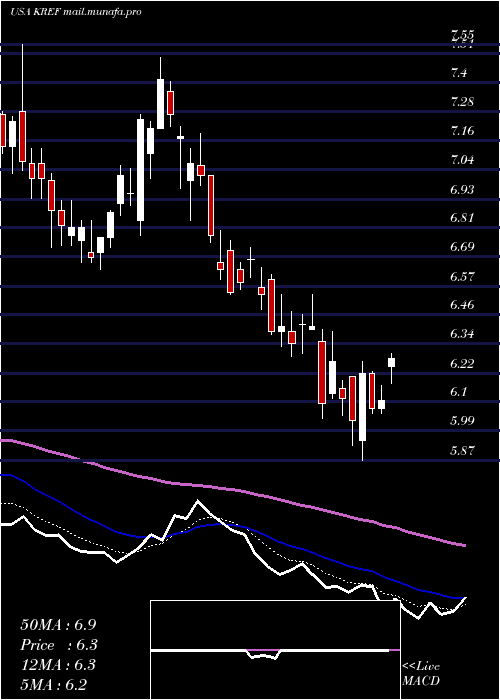Screen dimensions: 500x700
Task: Click the 7.16 price axis label
Action: (x=462, y=130)
